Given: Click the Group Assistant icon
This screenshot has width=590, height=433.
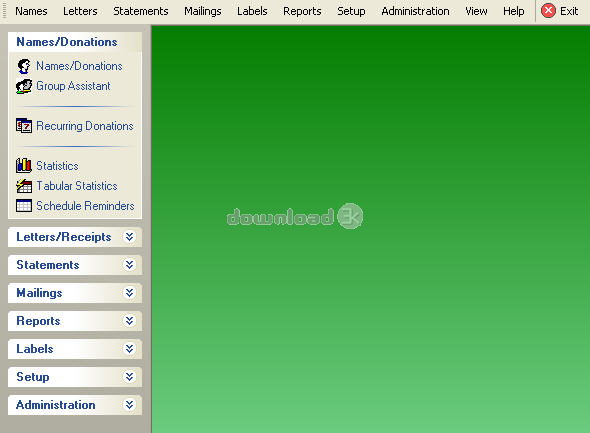Looking at the screenshot, I should pos(24,86).
